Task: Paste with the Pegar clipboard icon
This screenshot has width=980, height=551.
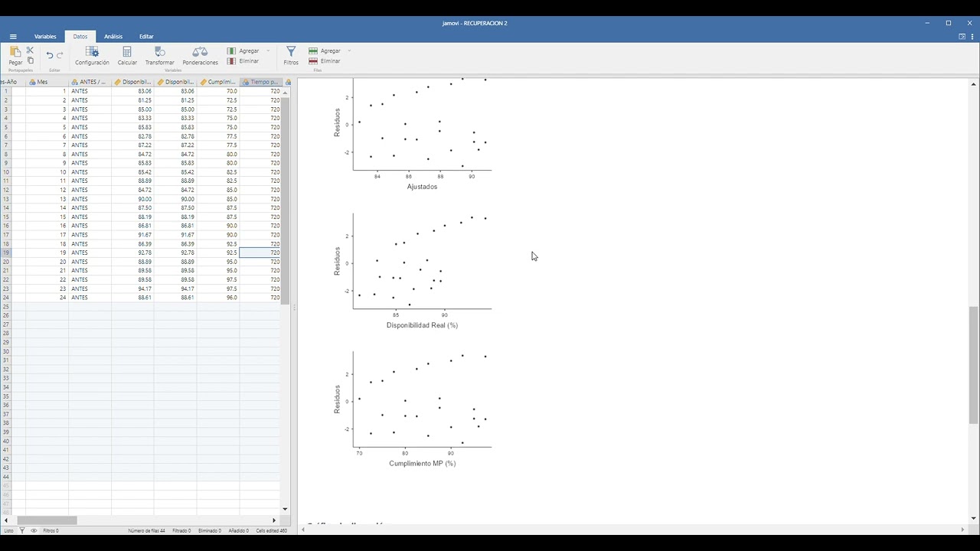Action: click(15, 55)
